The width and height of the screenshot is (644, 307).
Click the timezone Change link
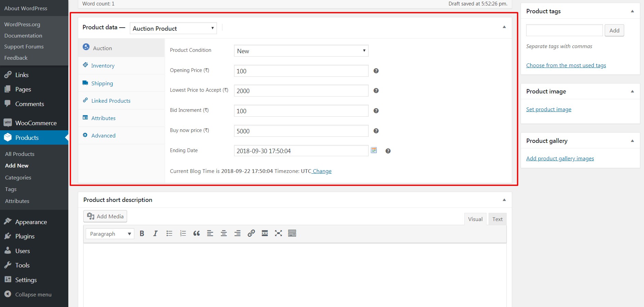click(322, 171)
